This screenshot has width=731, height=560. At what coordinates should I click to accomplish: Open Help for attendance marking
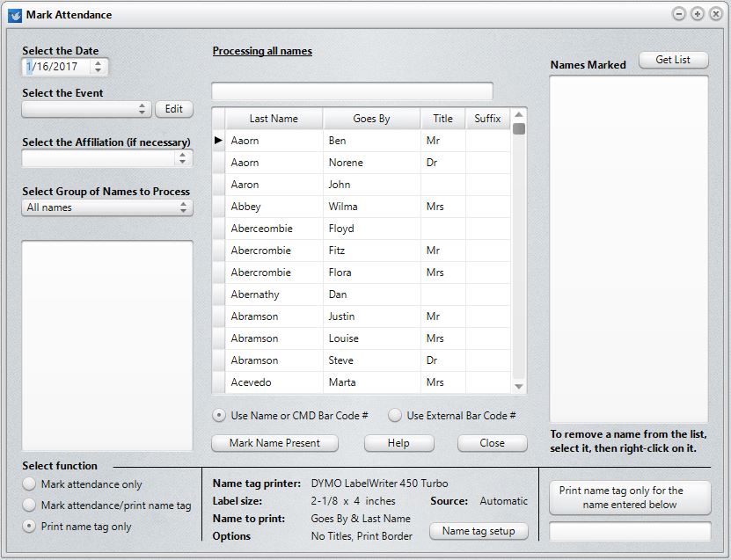(x=398, y=443)
